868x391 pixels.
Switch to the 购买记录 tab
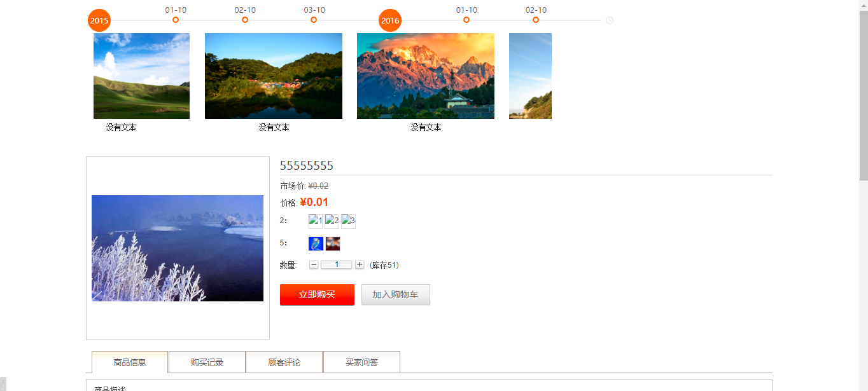pos(207,362)
